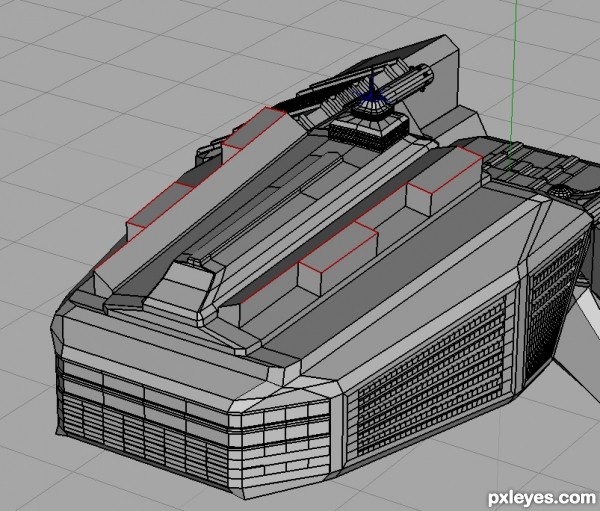Click the blue pivot gizmo atop the turret
Screen dimensions: 600x511
(x=372, y=92)
